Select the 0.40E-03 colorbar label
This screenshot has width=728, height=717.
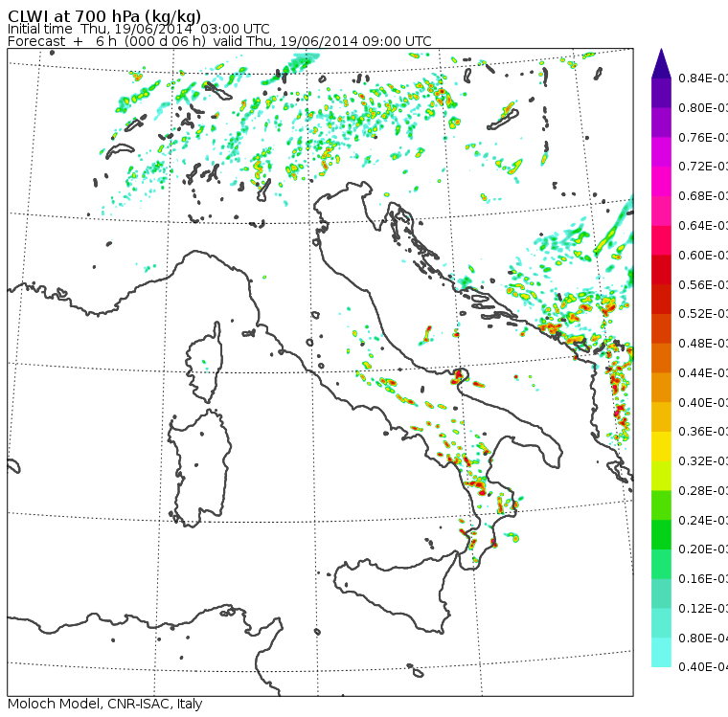click(x=702, y=402)
